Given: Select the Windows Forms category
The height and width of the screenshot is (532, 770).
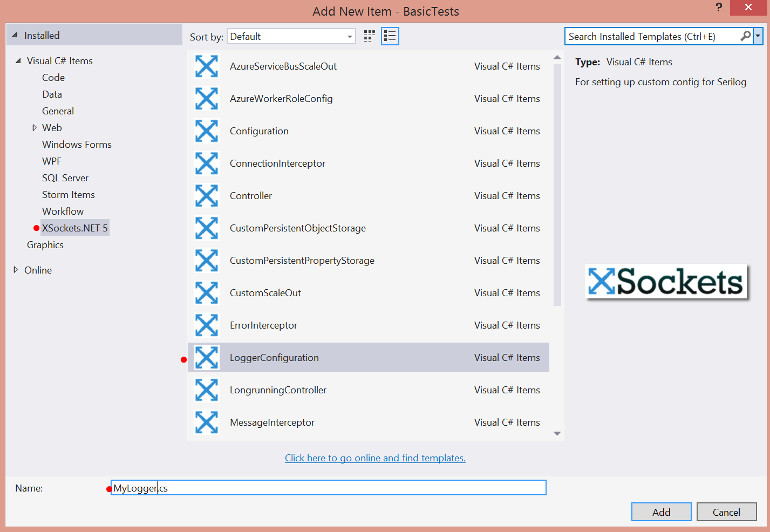Looking at the screenshot, I should (77, 145).
